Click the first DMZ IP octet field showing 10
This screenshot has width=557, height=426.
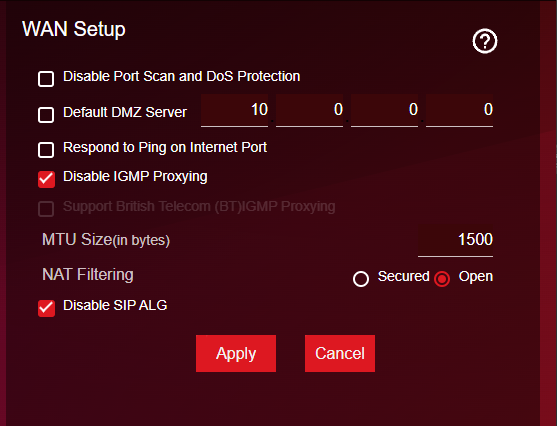(x=234, y=110)
